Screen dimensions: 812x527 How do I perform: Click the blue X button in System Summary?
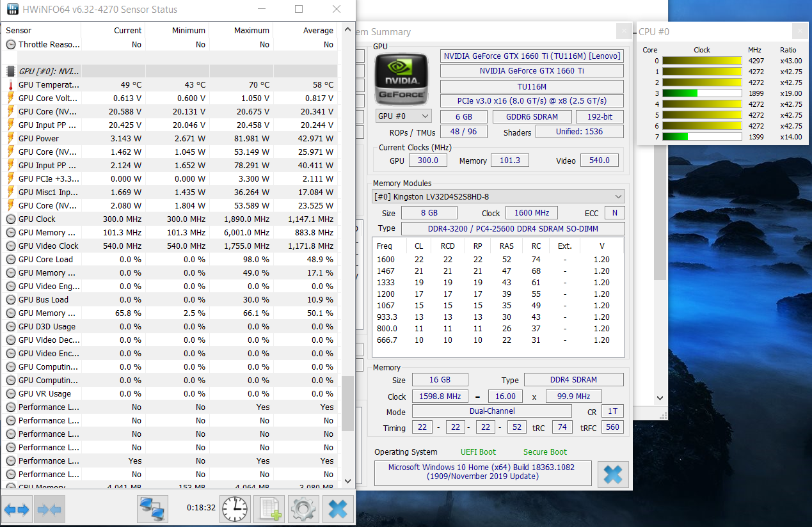click(x=613, y=474)
